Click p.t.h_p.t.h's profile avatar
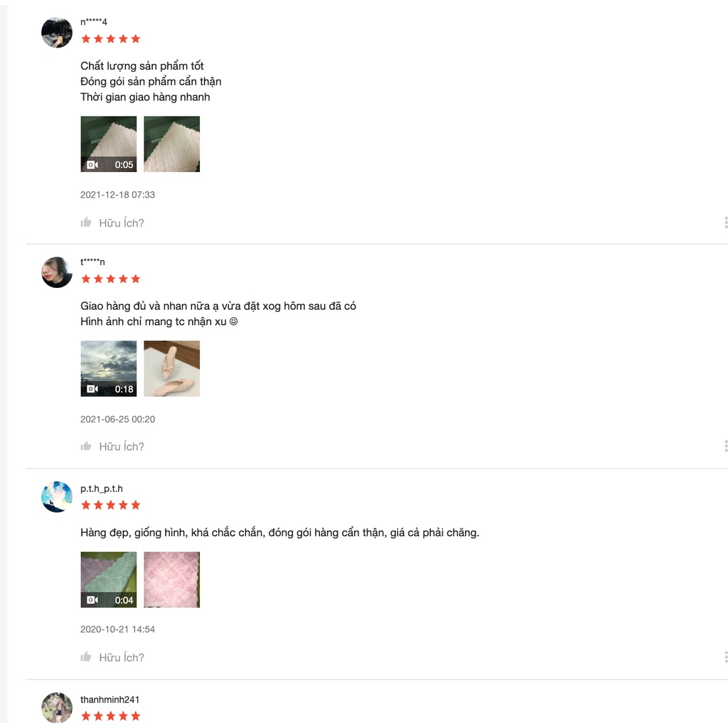The image size is (728, 728). (57, 497)
